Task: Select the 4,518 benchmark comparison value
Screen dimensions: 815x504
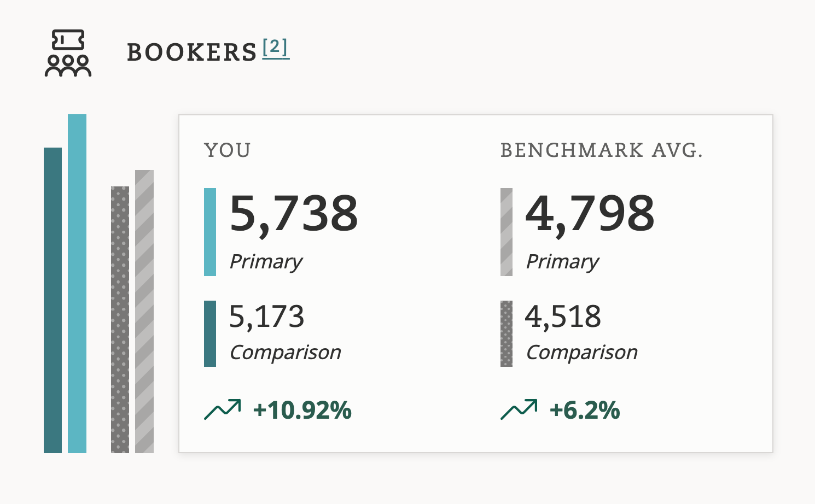Action: [563, 317]
